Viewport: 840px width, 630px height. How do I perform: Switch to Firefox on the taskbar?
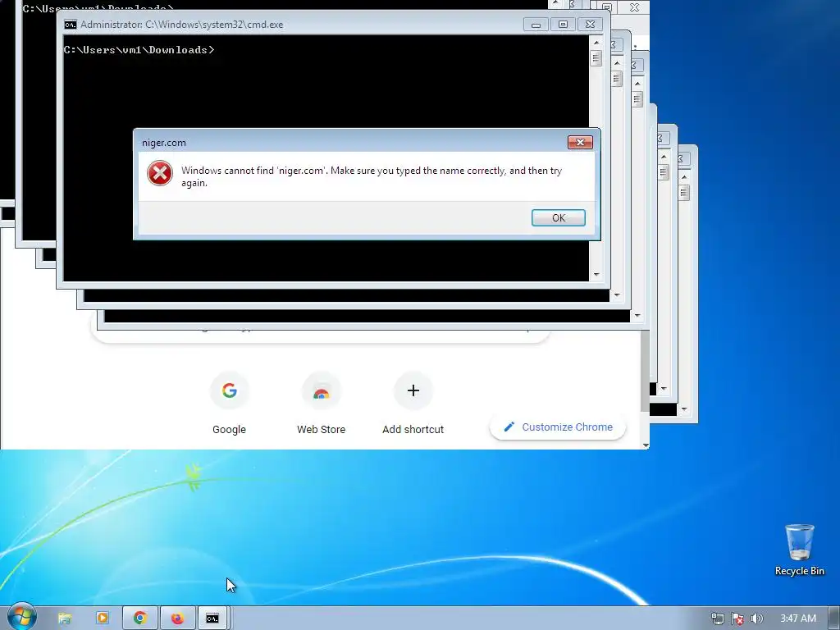pos(177,619)
